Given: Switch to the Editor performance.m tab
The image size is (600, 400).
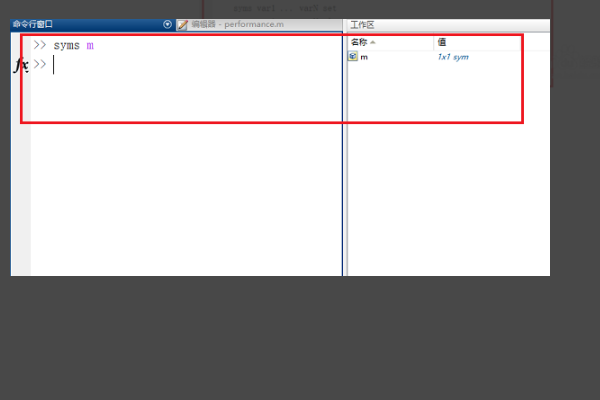Looking at the screenshot, I should click(259, 25).
